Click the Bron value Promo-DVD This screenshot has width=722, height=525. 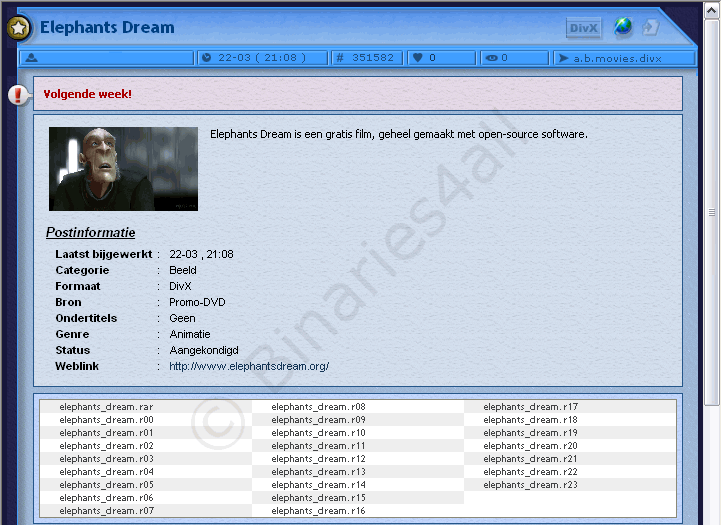pyautogui.click(x=197, y=302)
